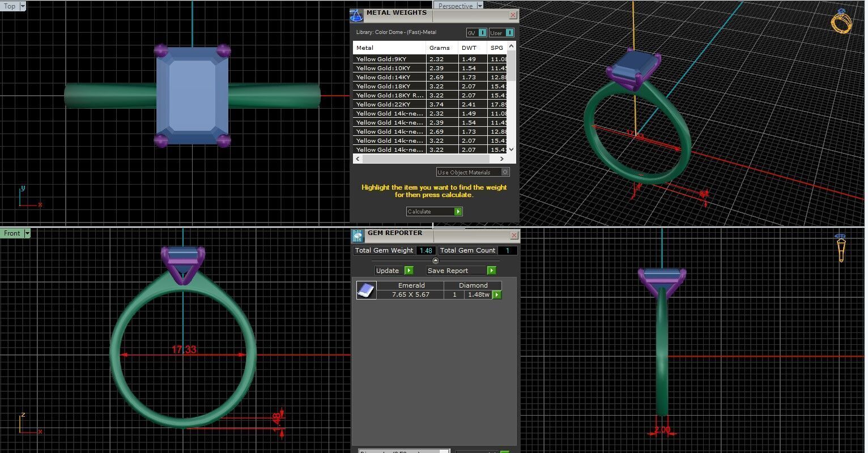Click the Update button in Gem Reporter
Screen dimensions: 868x453
tap(394, 271)
